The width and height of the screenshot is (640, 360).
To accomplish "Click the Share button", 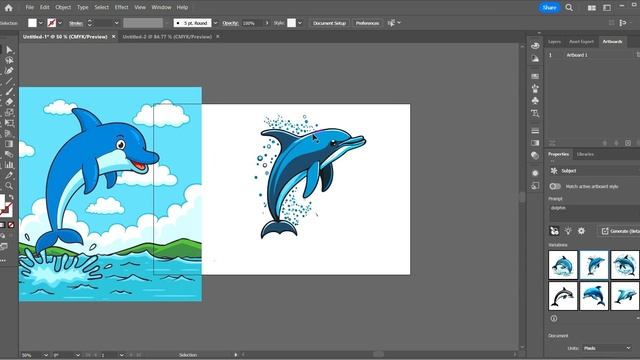I will pyautogui.click(x=549, y=7).
